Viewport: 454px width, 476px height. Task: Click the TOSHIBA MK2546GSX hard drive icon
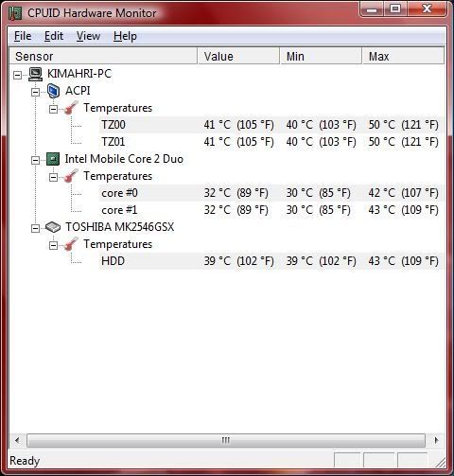pyautogui.click(x=53, y=227)
